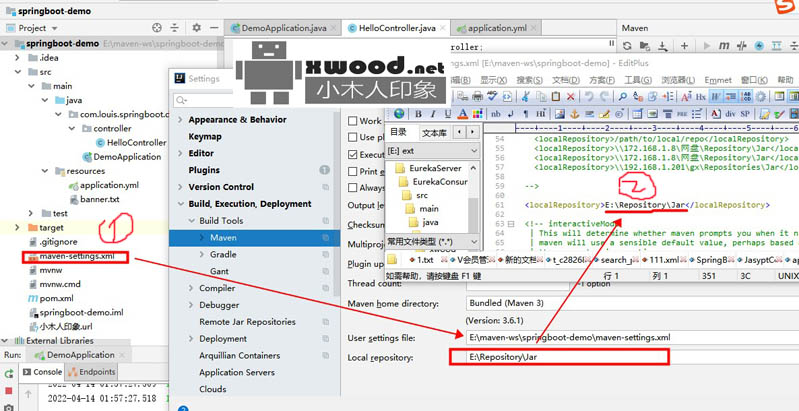Select Maven in the Settings tree
The width and height of the screenshot is (799, 411).
click(254, 238)
